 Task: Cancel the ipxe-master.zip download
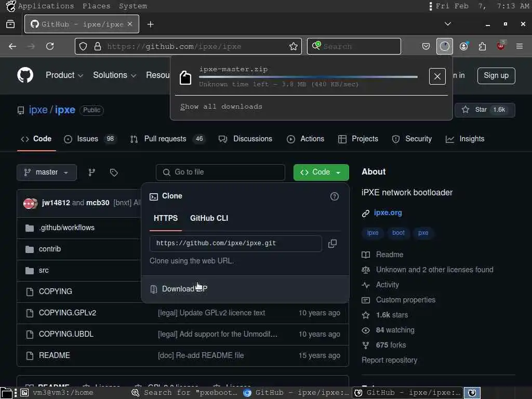[x=437, y=76]
